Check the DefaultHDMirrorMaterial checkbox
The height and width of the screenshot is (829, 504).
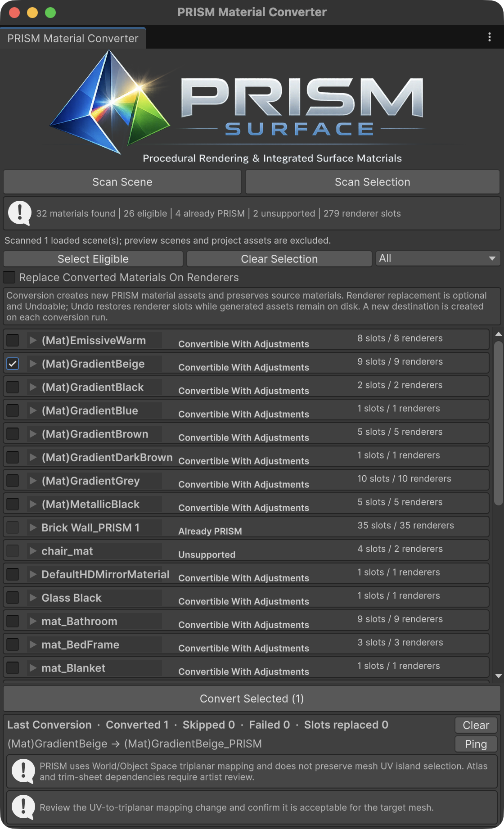(13, 574)
